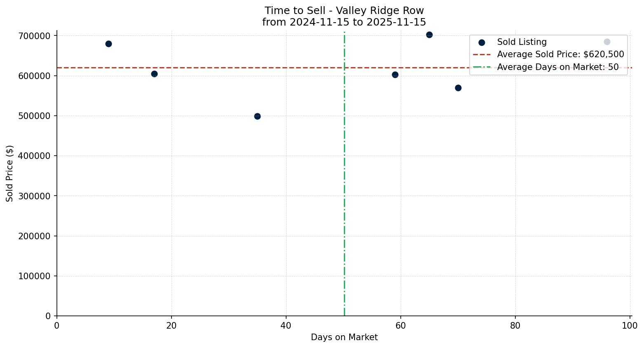Click the faded point behind the legend
644x348 pixels.
click(x=607, y=42)
